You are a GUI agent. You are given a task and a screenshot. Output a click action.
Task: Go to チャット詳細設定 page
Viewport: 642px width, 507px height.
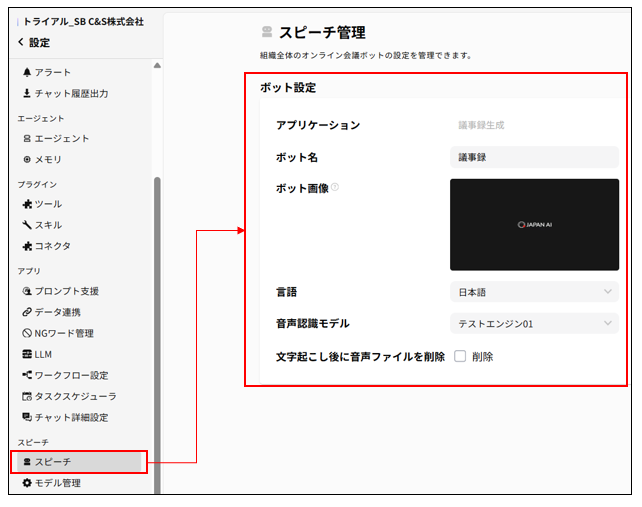point(72,417)
